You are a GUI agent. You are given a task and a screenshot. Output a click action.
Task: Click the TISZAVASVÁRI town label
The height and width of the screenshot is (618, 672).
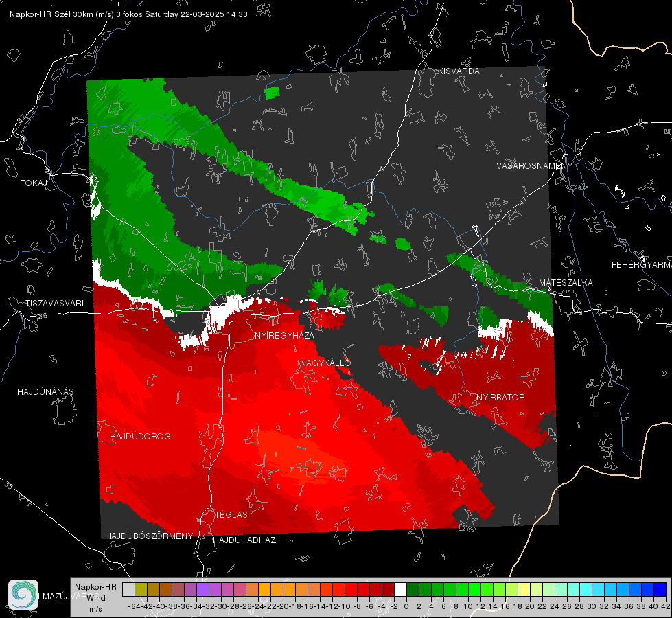click(54, 304)
